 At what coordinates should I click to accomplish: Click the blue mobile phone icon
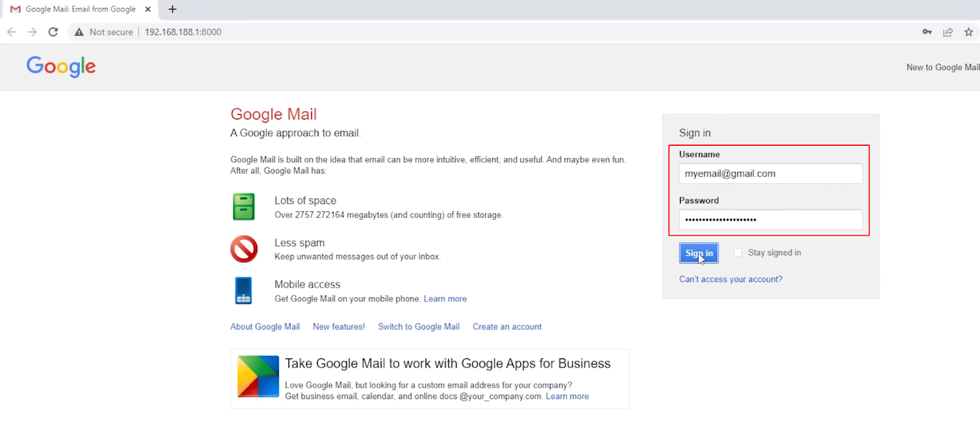(244, 290)
